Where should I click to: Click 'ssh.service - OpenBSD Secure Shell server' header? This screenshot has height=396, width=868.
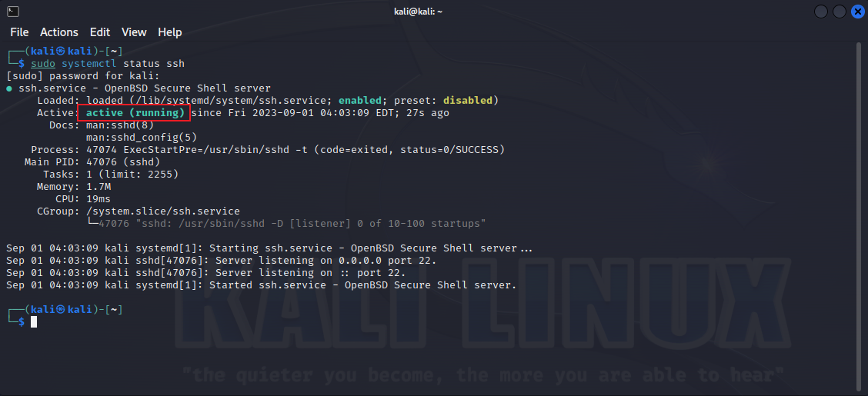point(145,88)
